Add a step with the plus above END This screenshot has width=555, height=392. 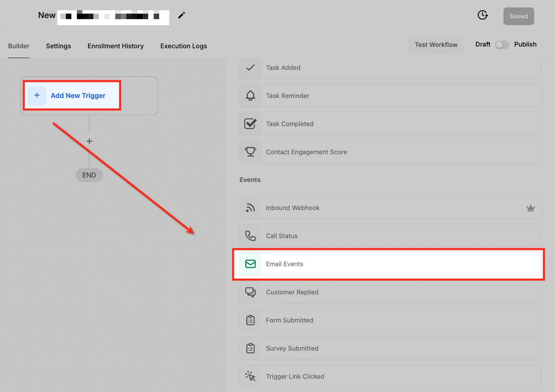(x=89, y=141)
